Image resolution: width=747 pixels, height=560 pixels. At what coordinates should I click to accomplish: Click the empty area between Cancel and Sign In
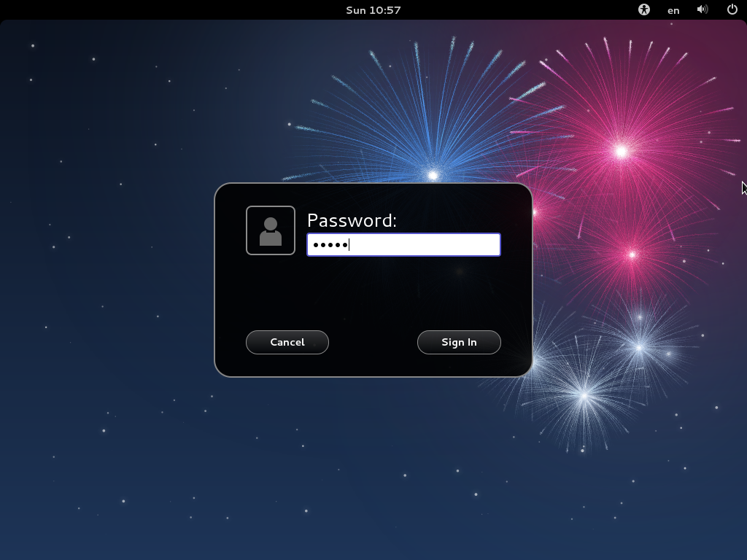[x=373, y=342]
